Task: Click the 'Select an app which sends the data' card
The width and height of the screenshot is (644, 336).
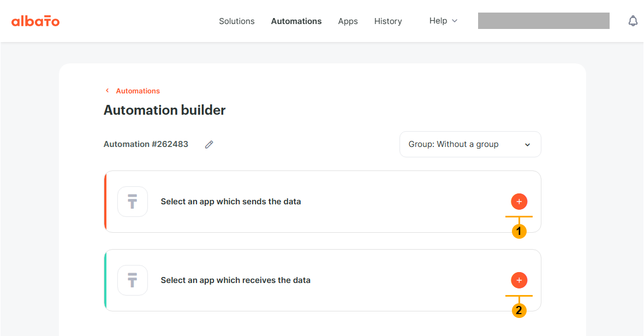Action: click(323, 202)
